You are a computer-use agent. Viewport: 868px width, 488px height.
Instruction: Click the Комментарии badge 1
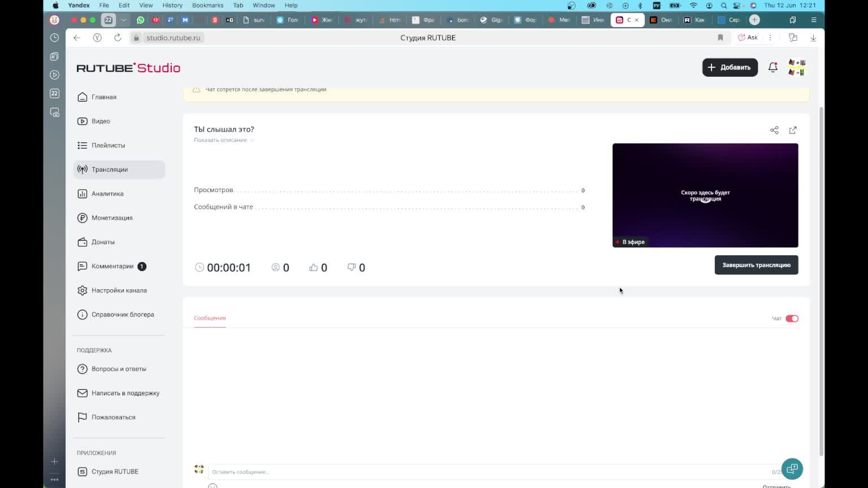tap(142, 266)
